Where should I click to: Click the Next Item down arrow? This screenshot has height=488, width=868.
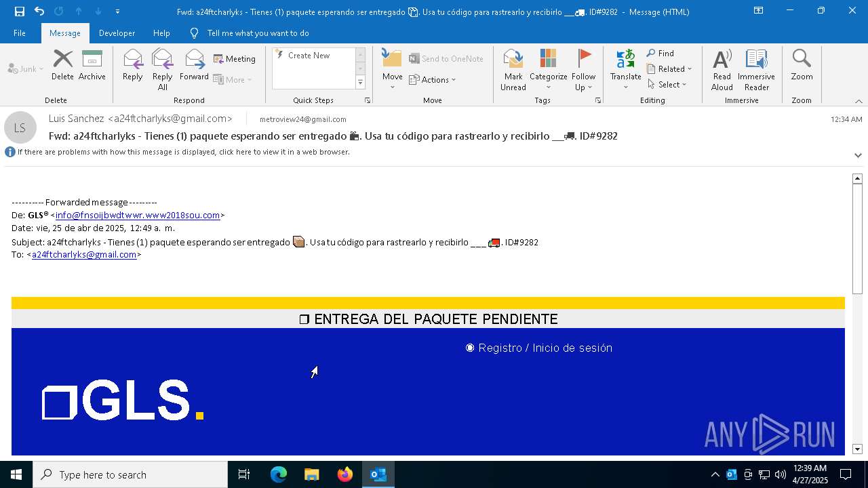pyautogui.click(x=98, y=12)
